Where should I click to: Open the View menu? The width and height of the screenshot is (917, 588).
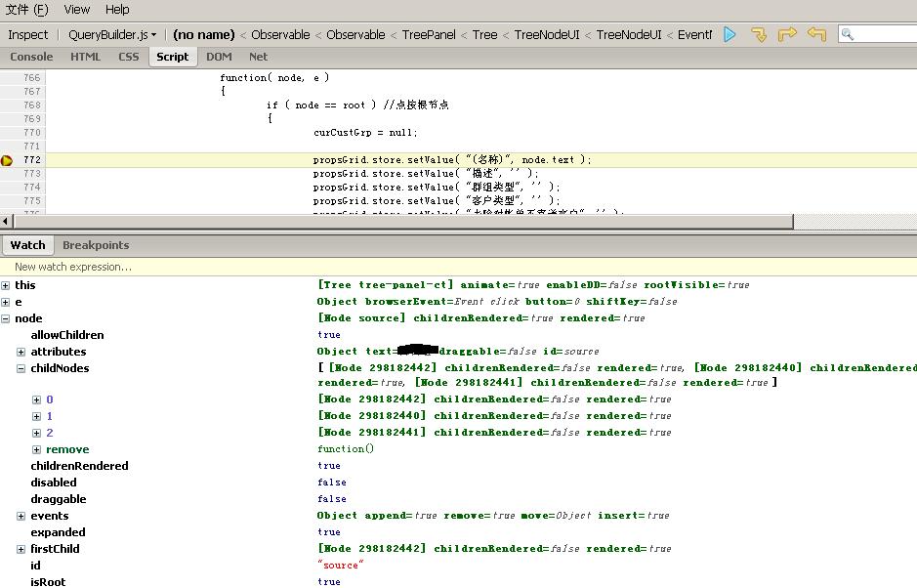77,10
